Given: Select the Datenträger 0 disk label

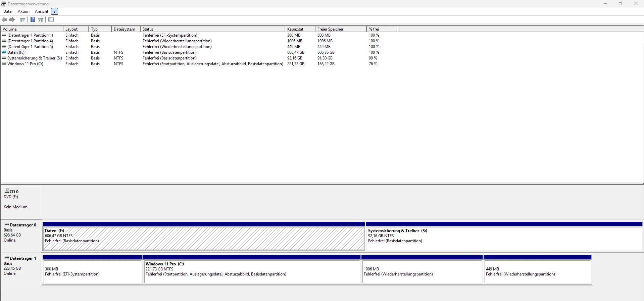Looking at the screenshot, I should [x=21, y=236].
